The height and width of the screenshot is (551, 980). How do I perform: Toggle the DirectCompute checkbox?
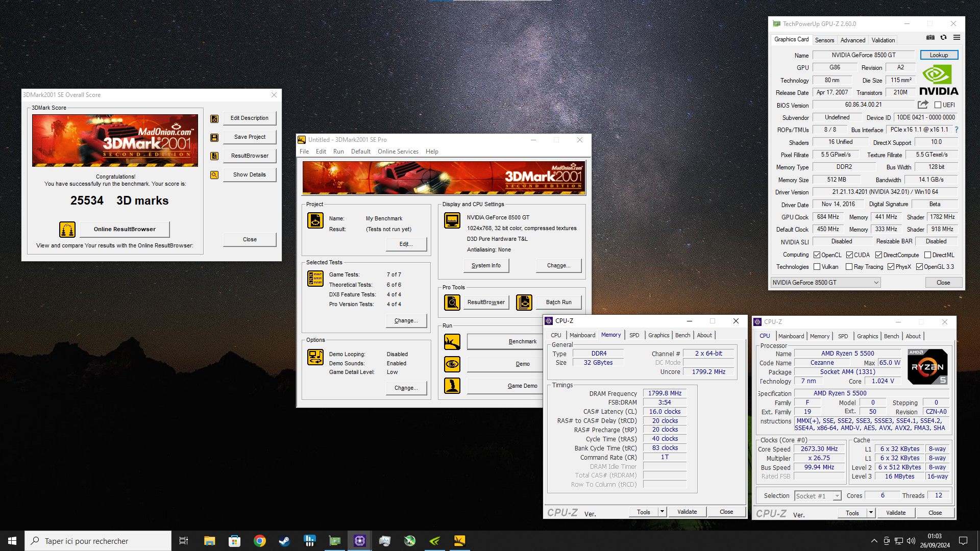pyautogui.click(x=879, y=255)
